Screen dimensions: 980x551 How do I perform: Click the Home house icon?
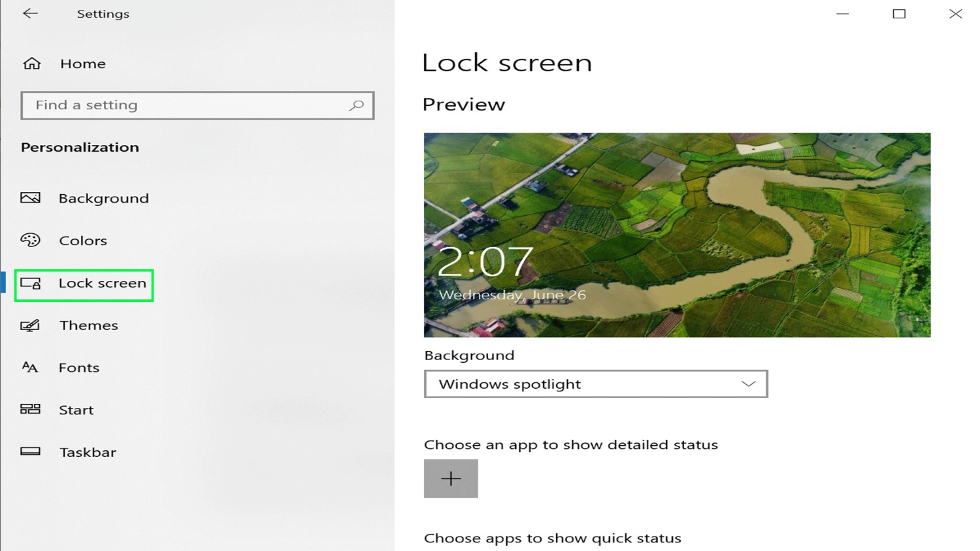[30, 63]
